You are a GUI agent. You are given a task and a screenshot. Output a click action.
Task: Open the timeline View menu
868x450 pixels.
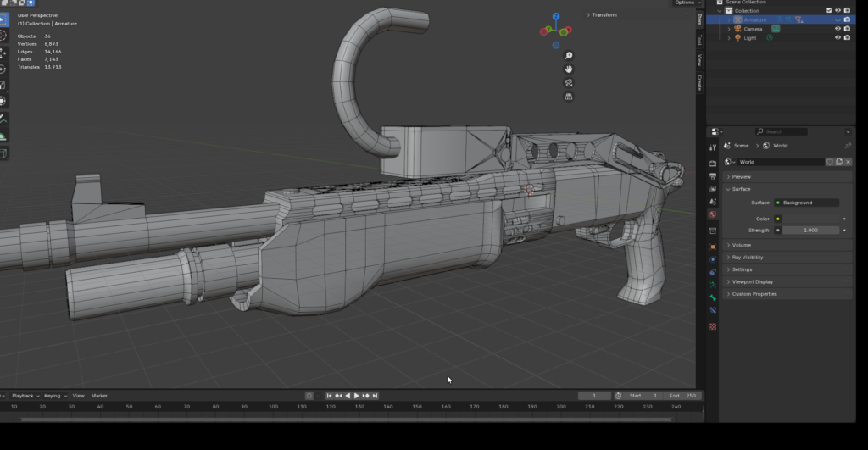point(79,396)
